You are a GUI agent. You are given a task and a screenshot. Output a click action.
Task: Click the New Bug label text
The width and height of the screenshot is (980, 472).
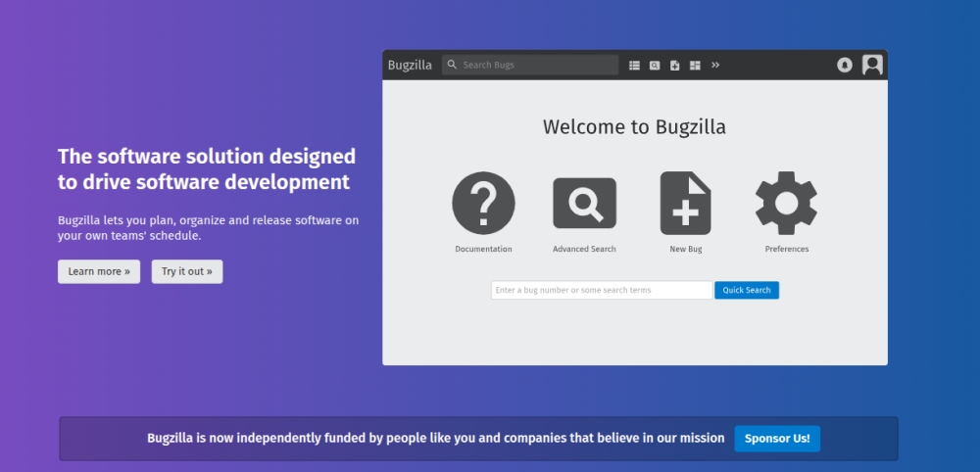pos(686,249)
